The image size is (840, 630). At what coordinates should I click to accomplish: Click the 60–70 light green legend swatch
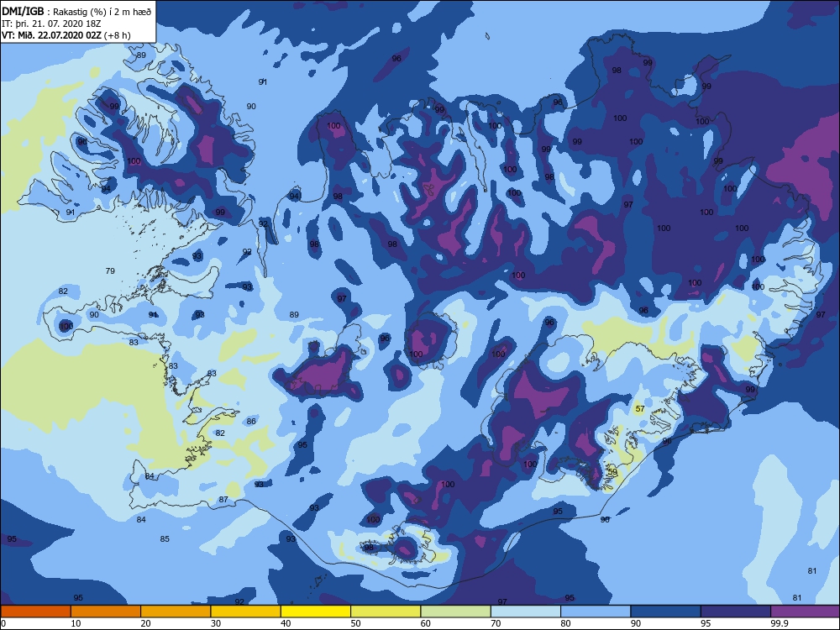coord(456,612)
